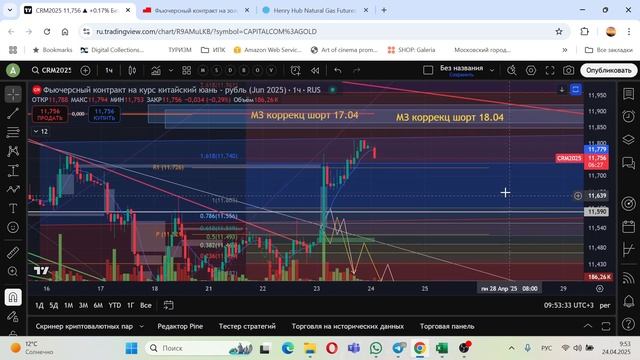Open the help center question icon
Image resolution: width=640 pixels, height=360 pixels.
[629, 324]
